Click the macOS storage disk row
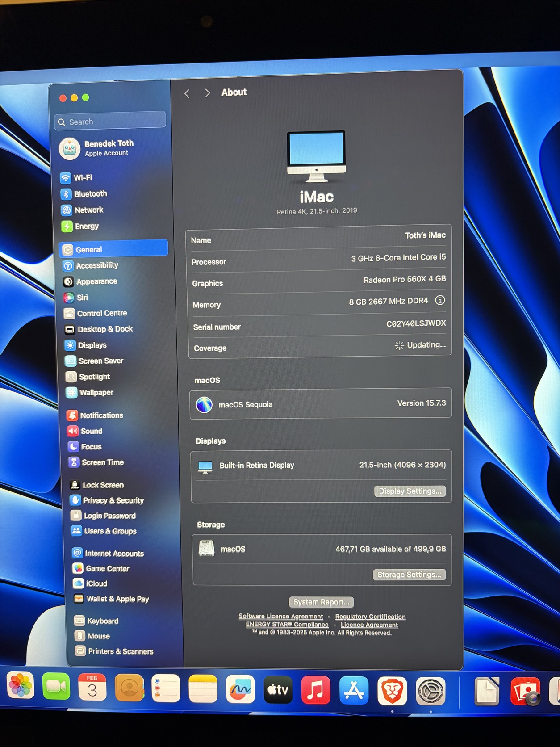 coord(322,549)
